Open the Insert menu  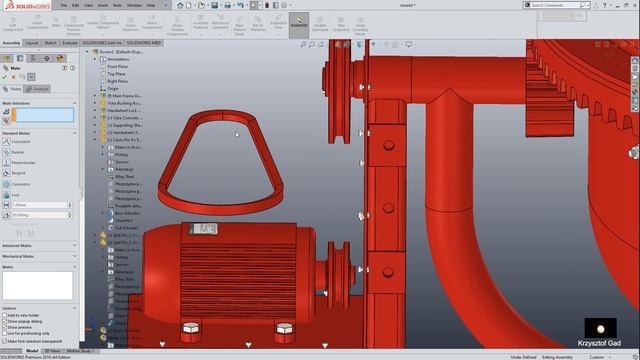click(102, 5)
